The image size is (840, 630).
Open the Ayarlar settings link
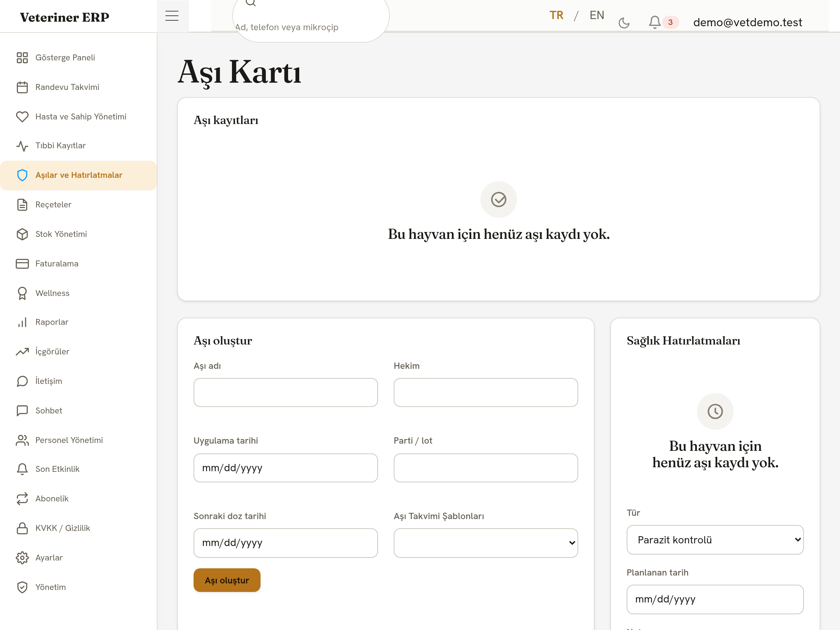[78, 557]
